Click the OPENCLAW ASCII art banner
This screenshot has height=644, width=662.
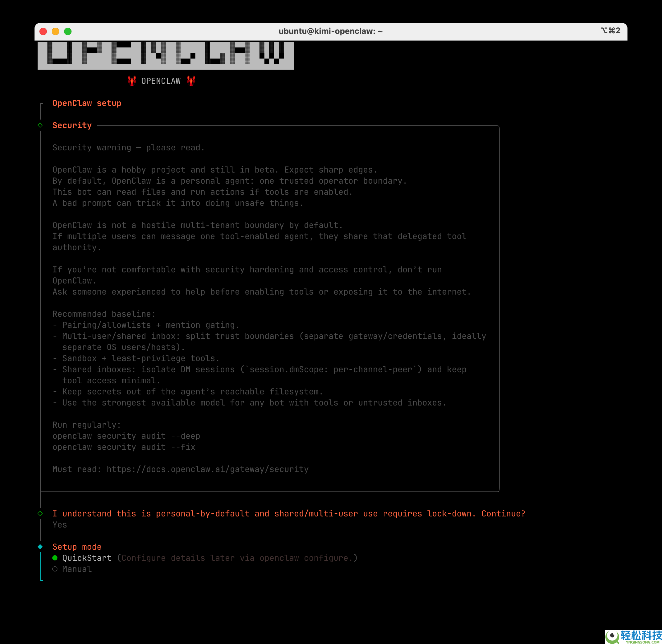(x=166, y=55)
